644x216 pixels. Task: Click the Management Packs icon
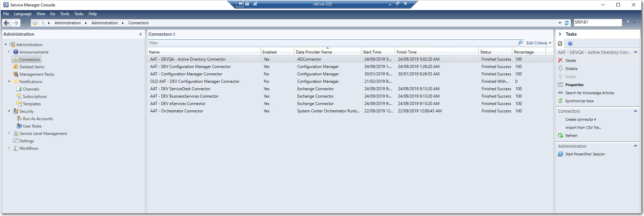coord(16,74)
